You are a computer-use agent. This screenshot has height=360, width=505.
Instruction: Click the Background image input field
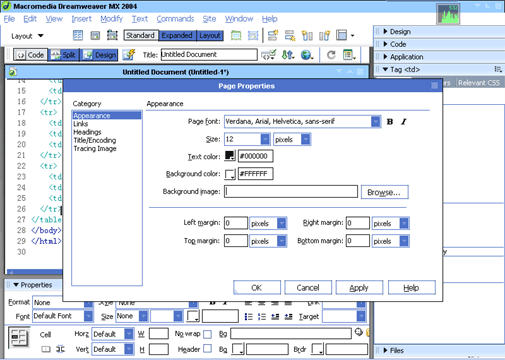[x=291, y=192]
